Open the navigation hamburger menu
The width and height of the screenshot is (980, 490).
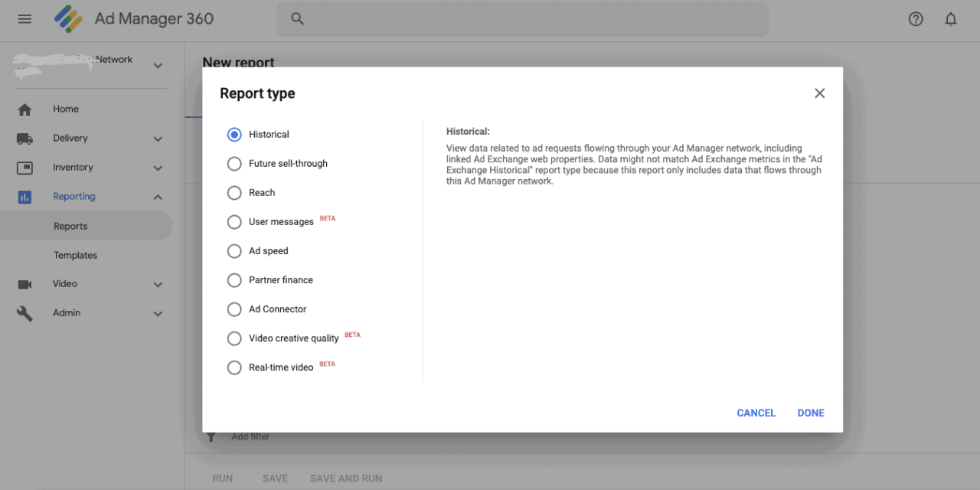pyautogui.click(x=24, y=19)
